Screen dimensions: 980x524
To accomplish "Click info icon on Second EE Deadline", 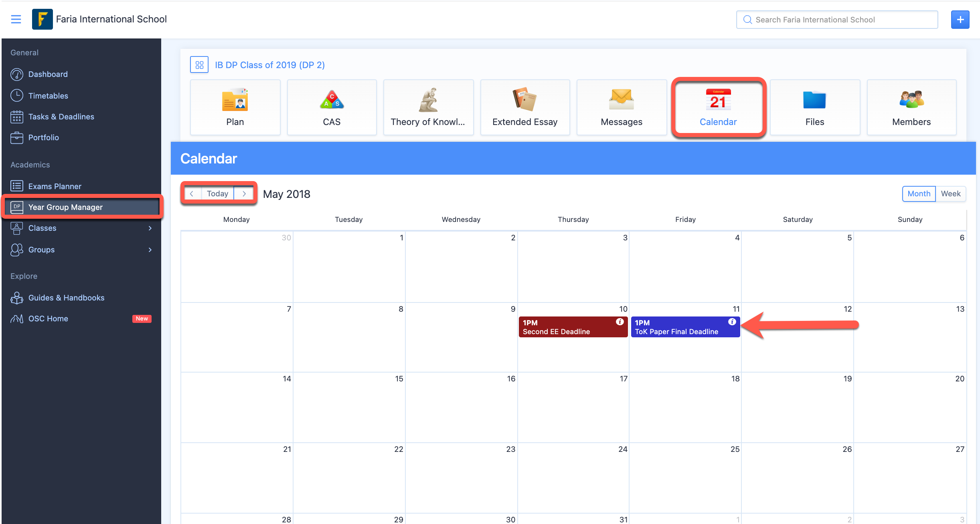I will pyautogui.click(x=620, y=322).
